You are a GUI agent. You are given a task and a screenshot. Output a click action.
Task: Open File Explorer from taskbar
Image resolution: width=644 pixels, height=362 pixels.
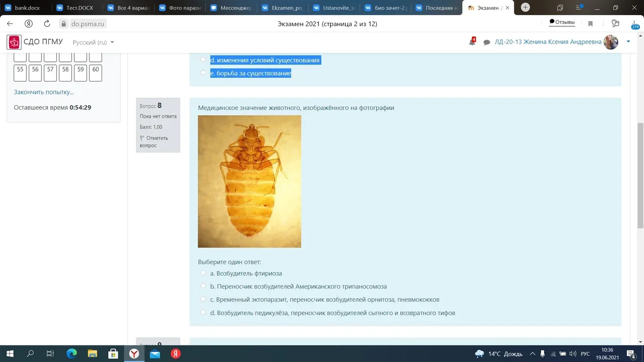(92, 353)
